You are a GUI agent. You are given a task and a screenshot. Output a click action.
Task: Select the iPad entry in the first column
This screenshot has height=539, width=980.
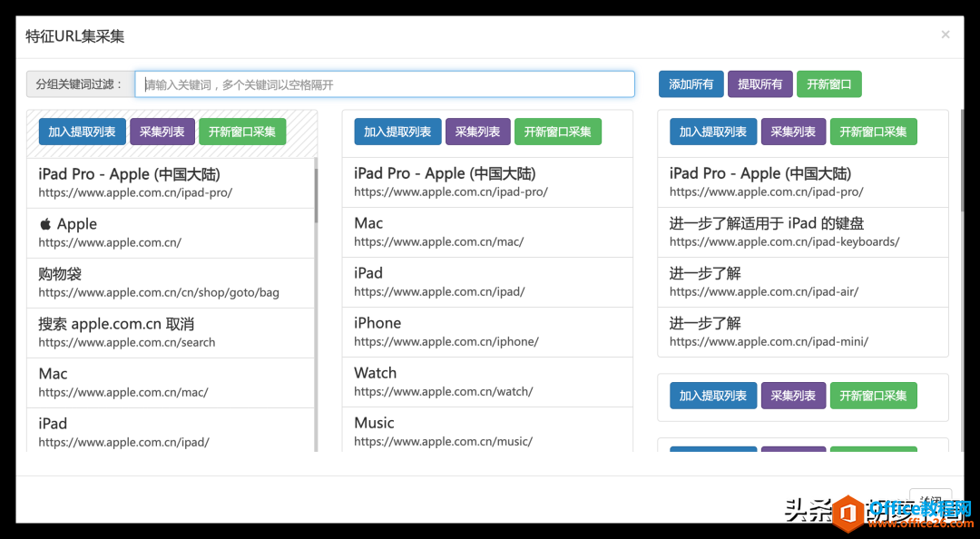[x=170, y=430]
